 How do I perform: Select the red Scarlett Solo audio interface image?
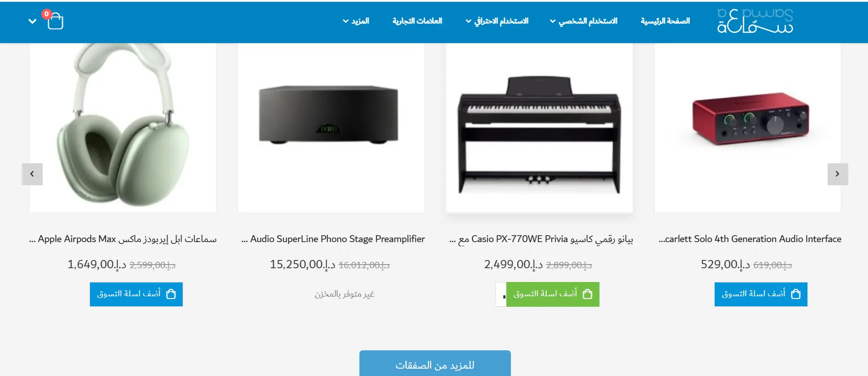(x=748, y=127)
